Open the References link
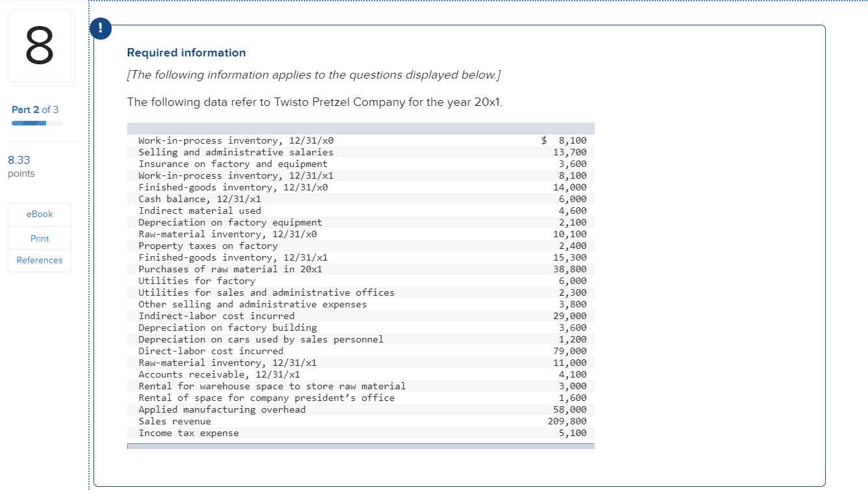 pyautogui.click(x=40, y=261)
